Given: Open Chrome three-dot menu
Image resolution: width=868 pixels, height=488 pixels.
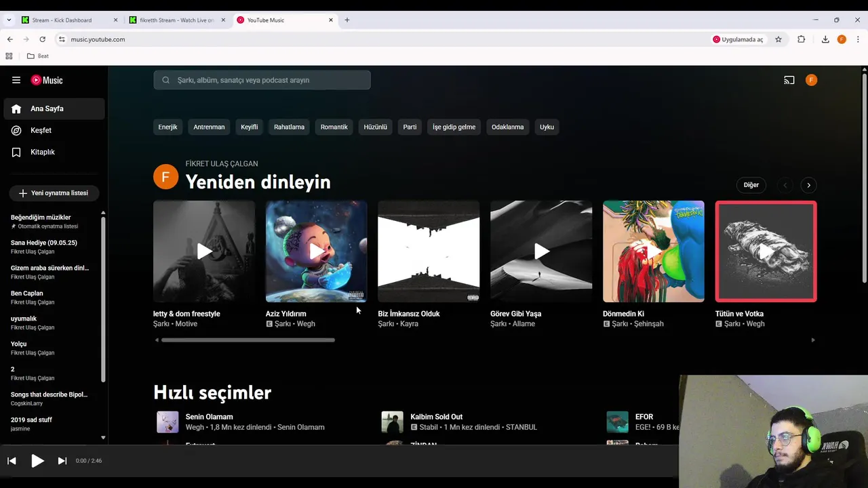Looking at the screenshot, I should 858,39.
